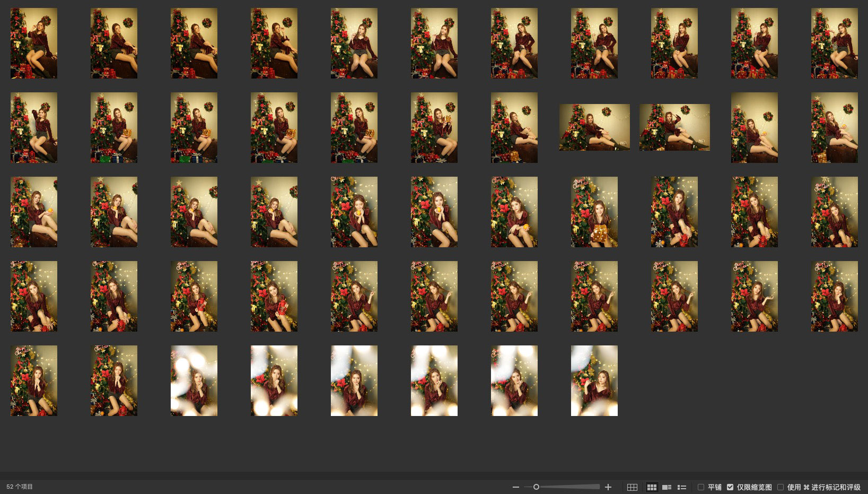The height and width of the screenshot is (494, 868).
Task: Click the thumbnail size slider handle
Action: pyautogui.click(x=536, y=487)
